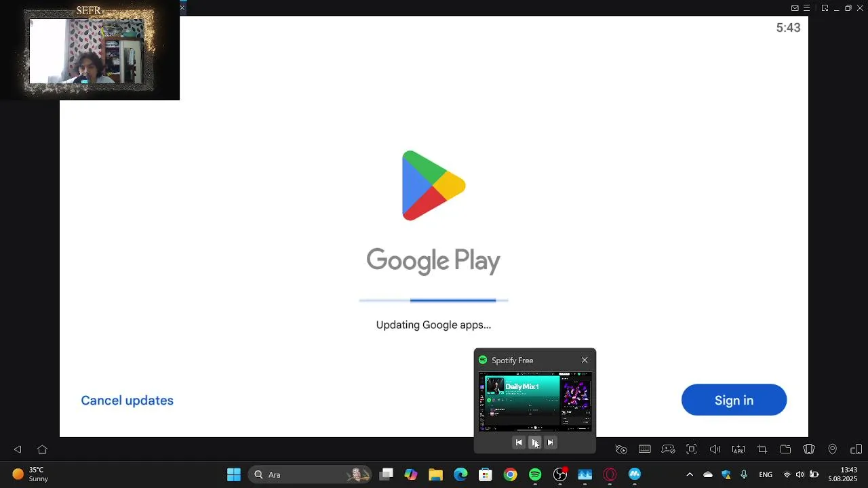Take an emulator screenshot with the frame icon
This screenshot has height=488, width=868.
point(692,449)
